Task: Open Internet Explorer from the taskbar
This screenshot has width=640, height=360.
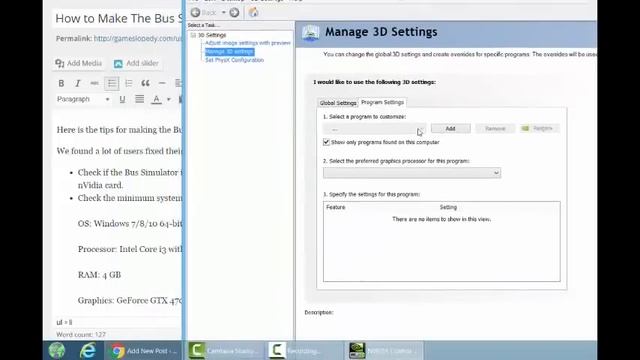Action: point(87,351)
